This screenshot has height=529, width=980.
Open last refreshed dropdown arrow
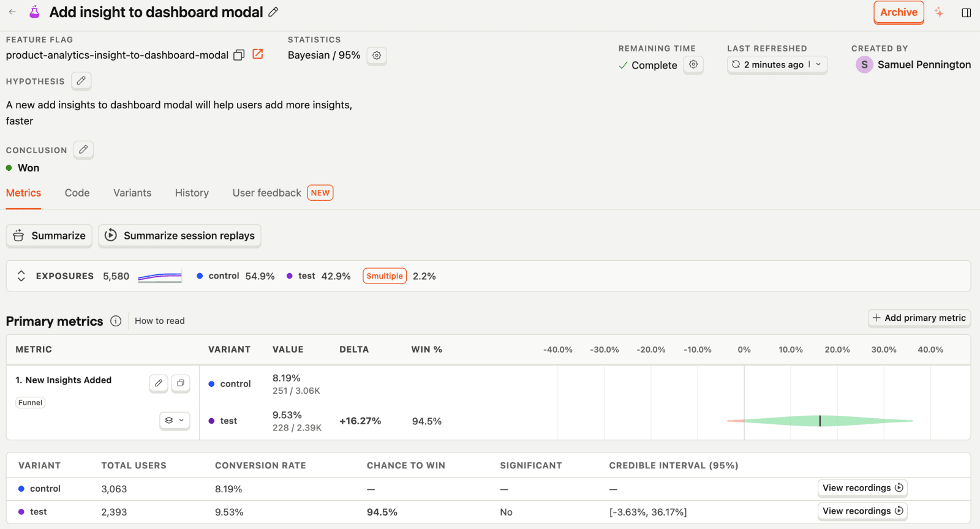[818, 64]
